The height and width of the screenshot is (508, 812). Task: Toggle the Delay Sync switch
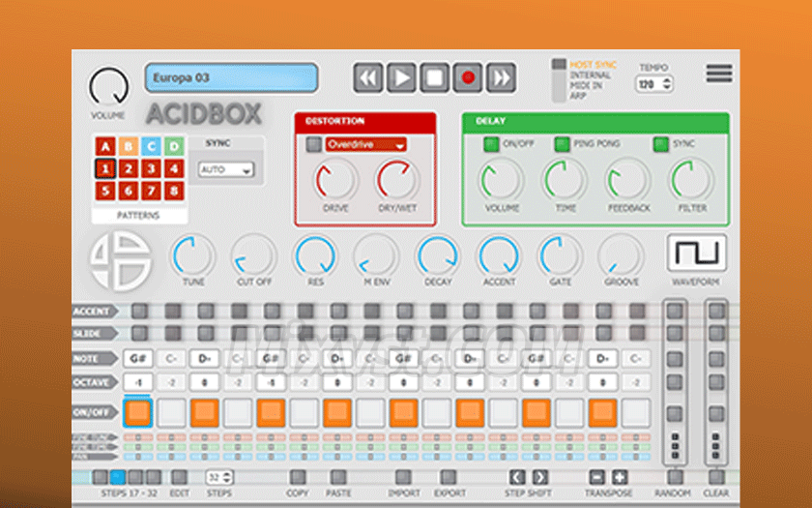click(x=660, y=144)
